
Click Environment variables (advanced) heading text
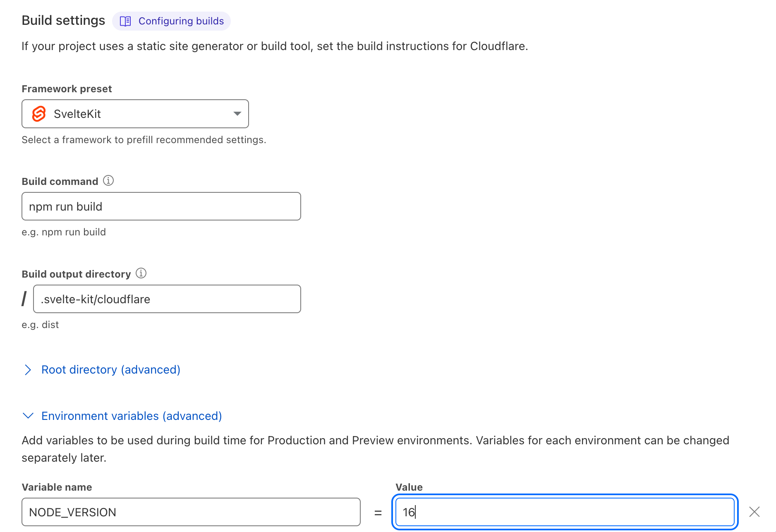tap(131, 416)
